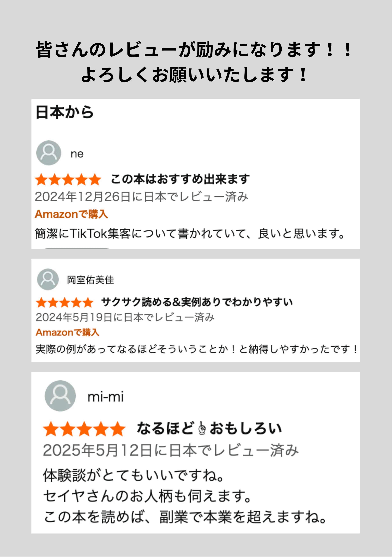Click Amazonで購入 under the May 19 review
392x557 pixels.
coord(67,332)
